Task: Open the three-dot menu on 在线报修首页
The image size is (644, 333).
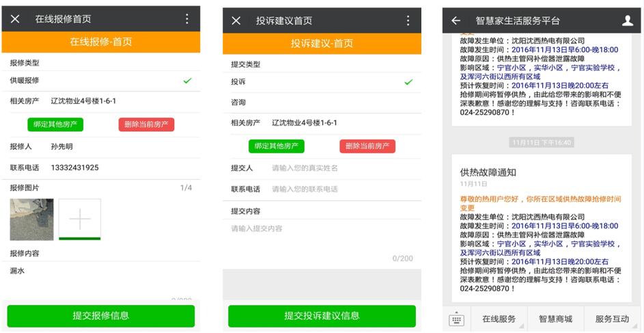Action: pyautogui.click(x=186, y=19)
